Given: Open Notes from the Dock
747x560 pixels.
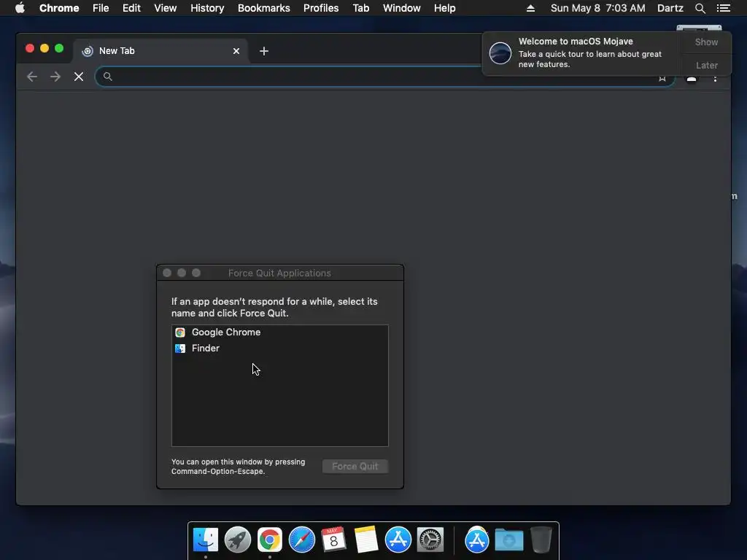Looking at the screenshot, I should pyautogui.click(x=366, y=540).
